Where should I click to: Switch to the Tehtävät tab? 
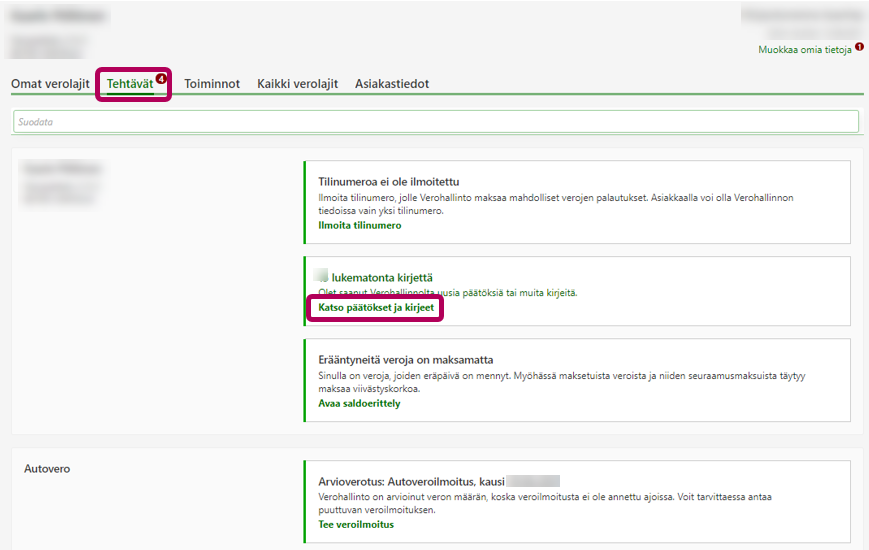(x=130, y=84)
